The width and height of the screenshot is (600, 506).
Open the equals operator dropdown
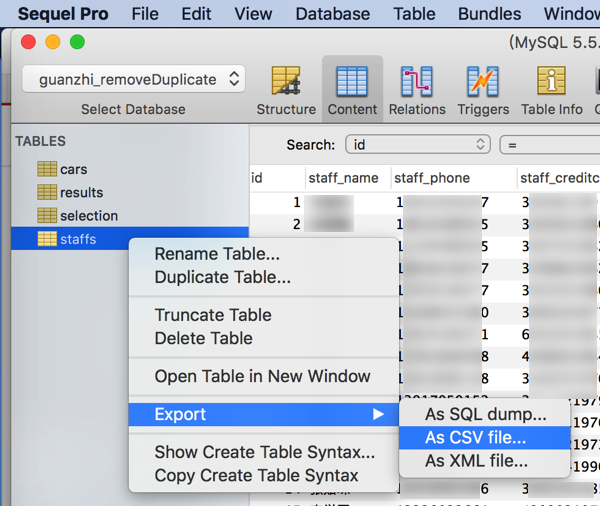click(x=549, y=145)
